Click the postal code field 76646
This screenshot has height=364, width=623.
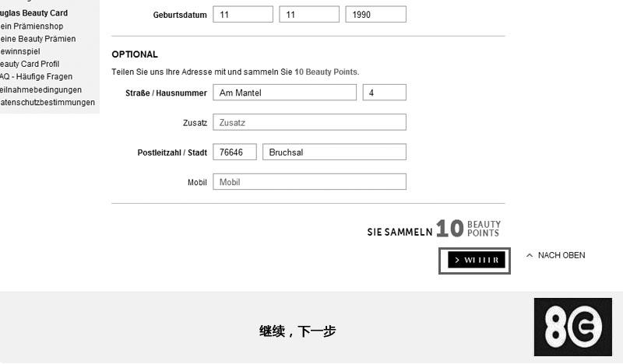coord(234,152)
